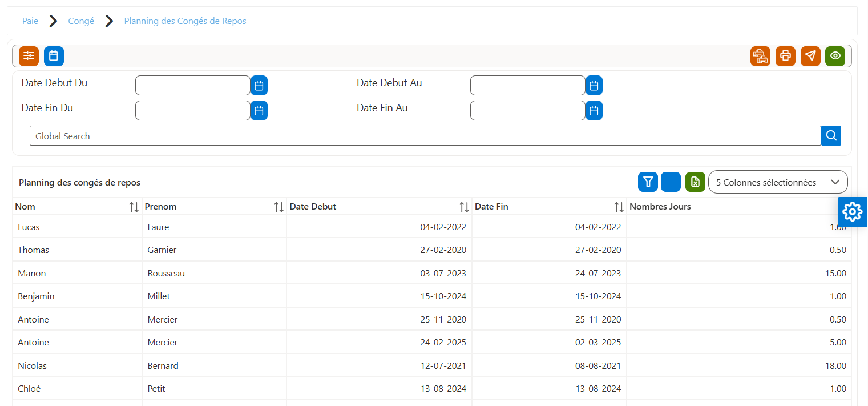Click the 24-07-2023 end date cell
The width and height of the screenshot is (868, 406).
[549, 273]
